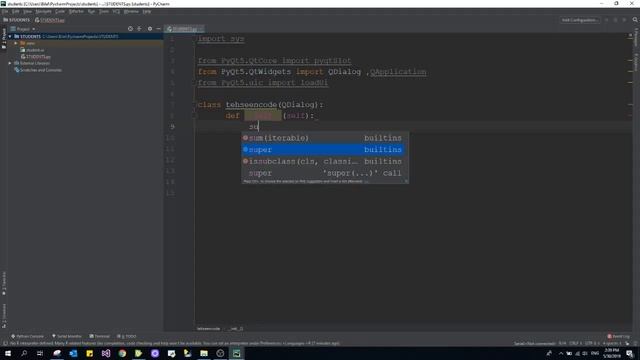
Task: Click __init__ in editor breadcrumb bar
Action: click(236, 329)
